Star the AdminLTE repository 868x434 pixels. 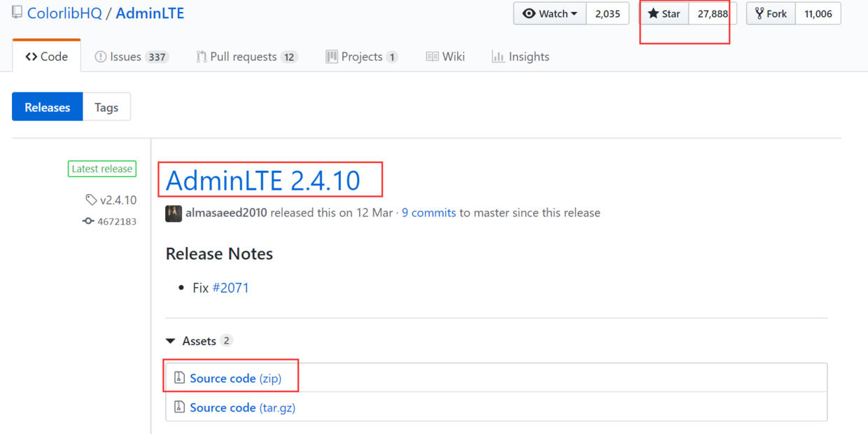click(664, 13)
